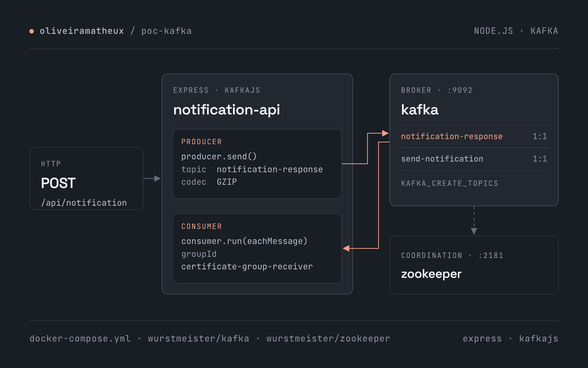Click "wurstmeister/zookeeper" in the footer
The width and height of the screenshot is (588, 368).
[x=328, y=339]
